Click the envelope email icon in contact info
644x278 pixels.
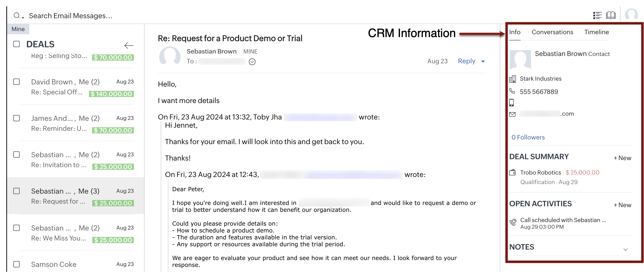512,114
